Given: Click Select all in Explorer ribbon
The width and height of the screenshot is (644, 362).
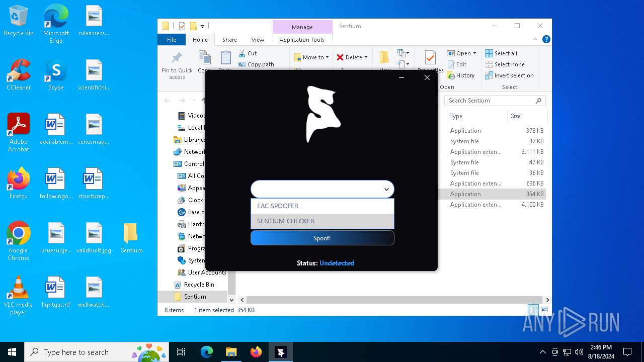Looking at the screenshot, I should [x=501, y=53].
